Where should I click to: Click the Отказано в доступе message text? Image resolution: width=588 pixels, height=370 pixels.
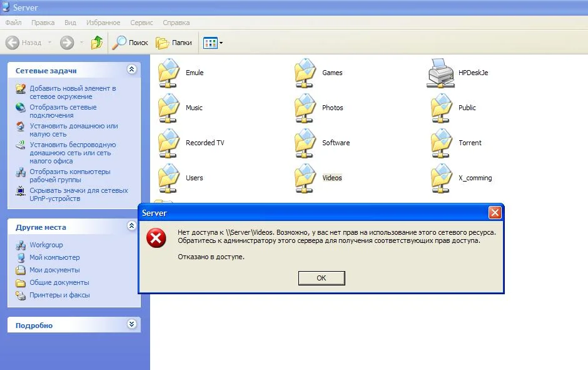211,257
